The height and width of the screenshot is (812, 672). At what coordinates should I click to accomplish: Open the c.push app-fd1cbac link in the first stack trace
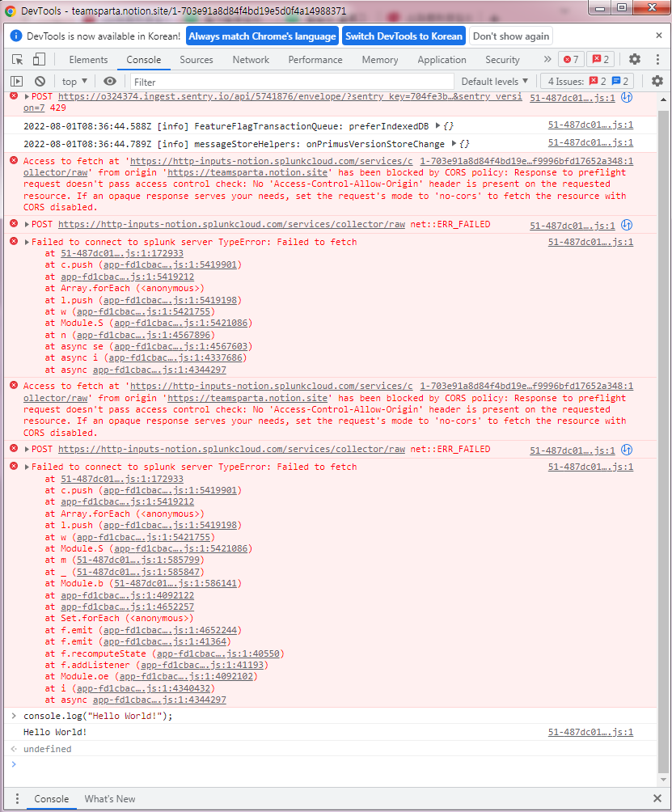tap(170, 264)
